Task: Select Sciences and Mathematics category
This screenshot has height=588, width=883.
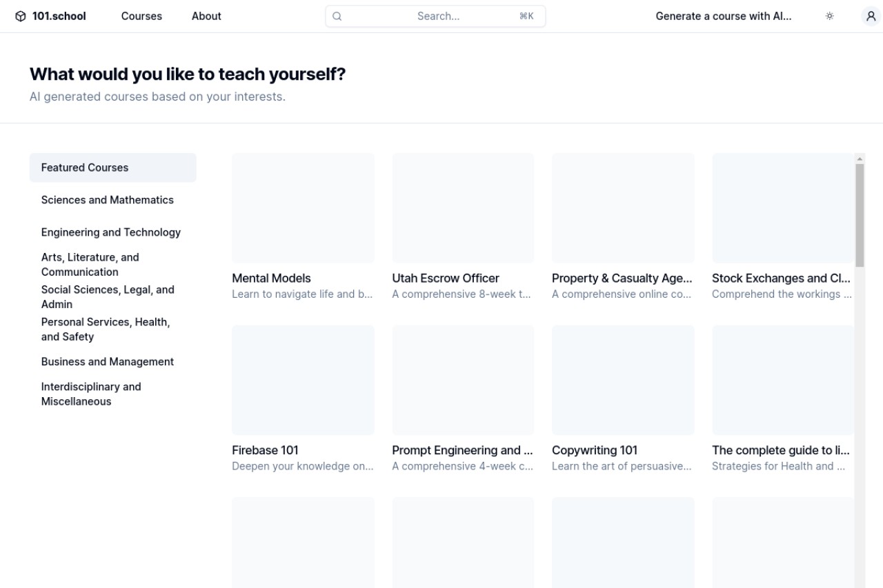Action: 113,200
